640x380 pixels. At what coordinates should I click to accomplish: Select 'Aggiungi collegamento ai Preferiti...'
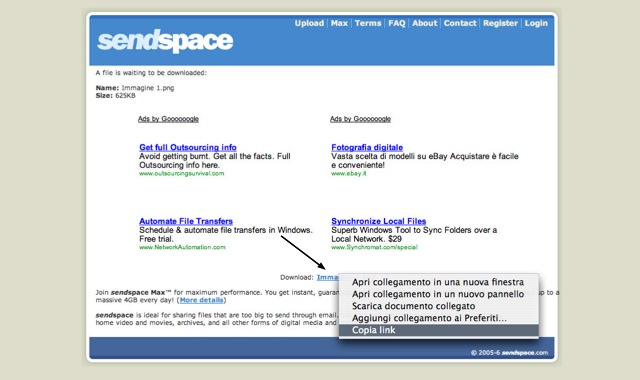[439, 318]
